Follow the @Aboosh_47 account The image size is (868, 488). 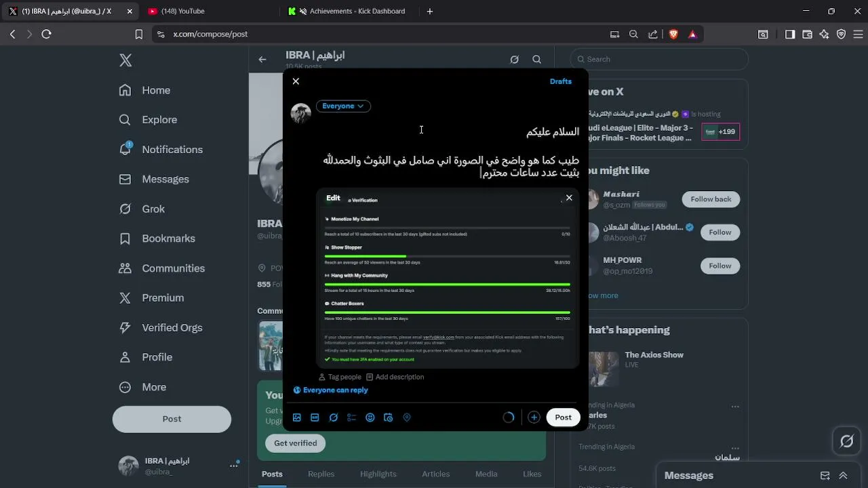point(720,232)
